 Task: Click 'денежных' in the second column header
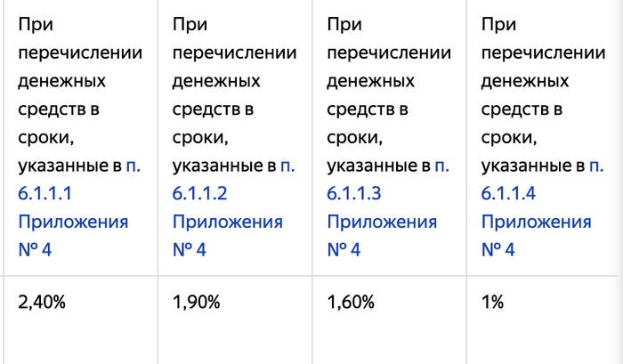tap(216, 82)
